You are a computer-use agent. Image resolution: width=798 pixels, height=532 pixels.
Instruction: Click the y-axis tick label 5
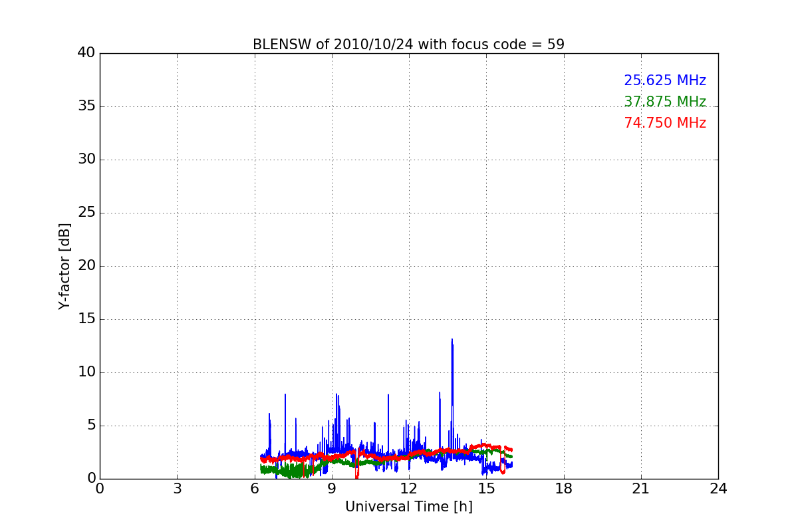(90, 426)
